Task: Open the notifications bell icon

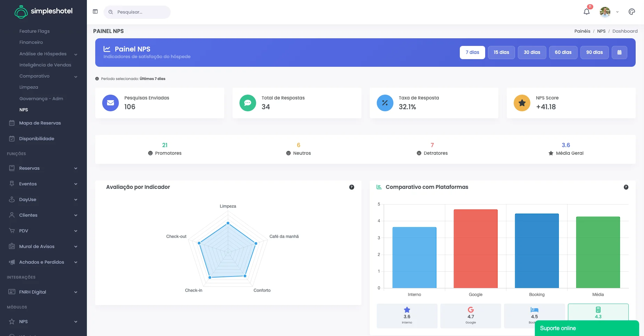Action: pyautogui.click(x=587, y=11)
